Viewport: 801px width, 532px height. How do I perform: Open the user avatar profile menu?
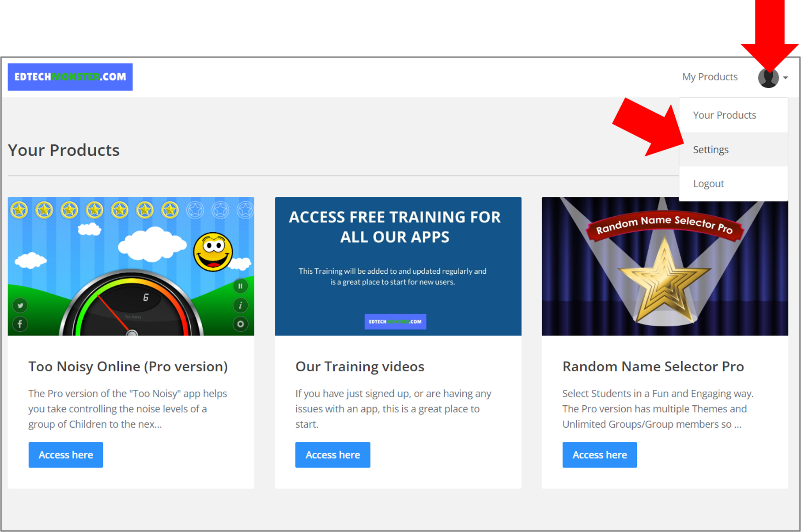768,78
